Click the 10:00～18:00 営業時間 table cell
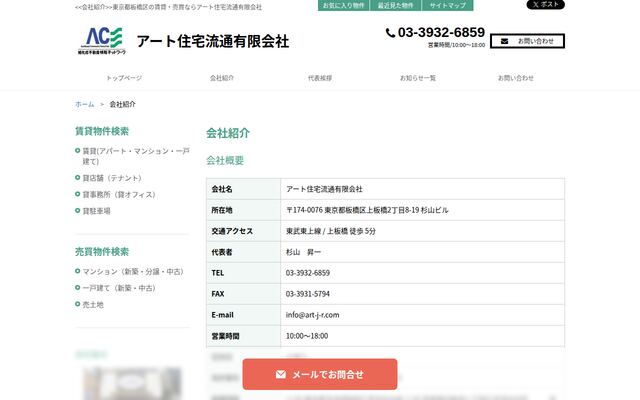 pos(422,336)
